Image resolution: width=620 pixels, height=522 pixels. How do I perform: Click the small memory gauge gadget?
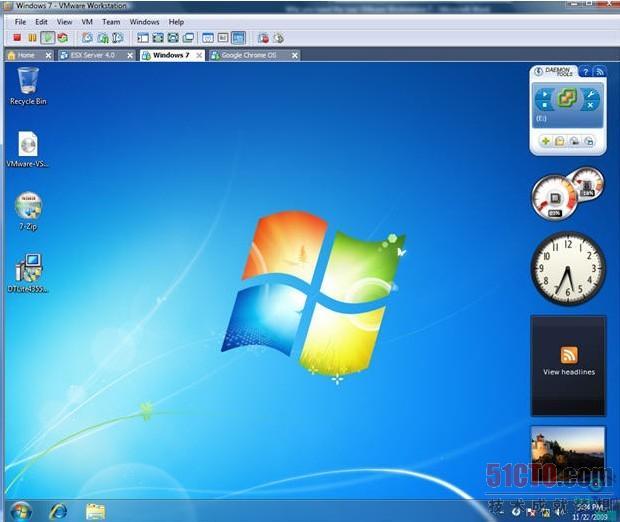(x=588, y=184)
